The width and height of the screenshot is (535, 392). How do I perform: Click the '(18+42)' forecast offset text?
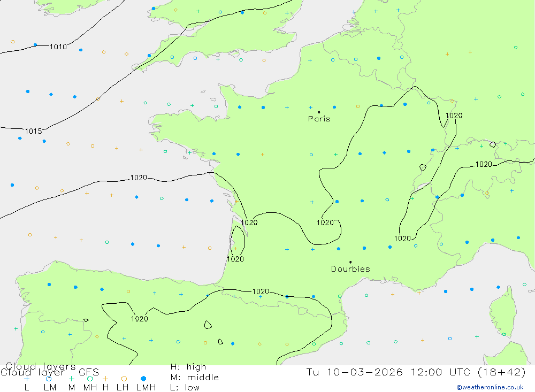click(502, 372)
